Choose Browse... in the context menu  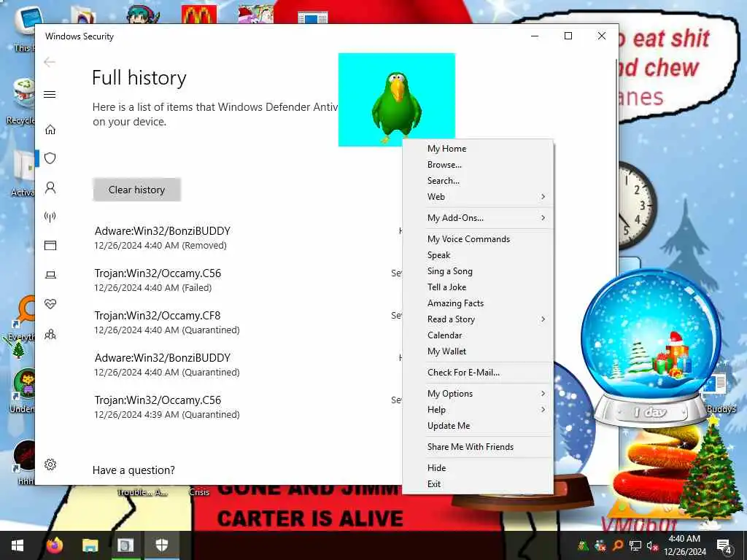tap(478, 165)
